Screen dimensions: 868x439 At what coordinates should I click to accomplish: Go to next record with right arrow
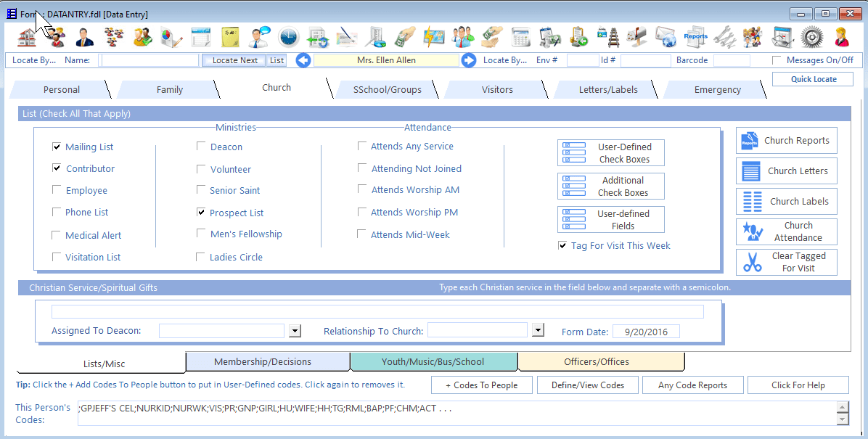coord(469,60)
